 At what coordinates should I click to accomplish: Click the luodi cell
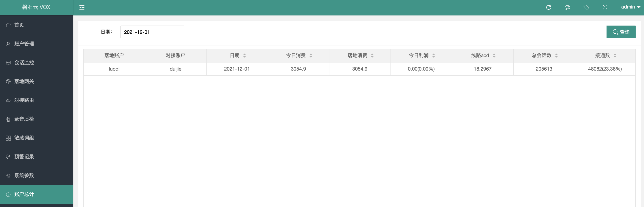click(114, 69)
